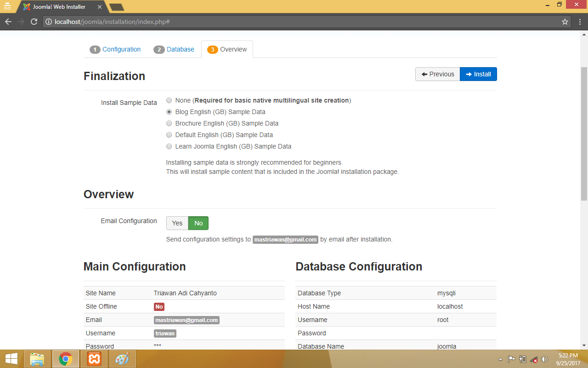Enable email configuration with Yes
The width and height of the screenshot is (588, 368).
point(177,223)
